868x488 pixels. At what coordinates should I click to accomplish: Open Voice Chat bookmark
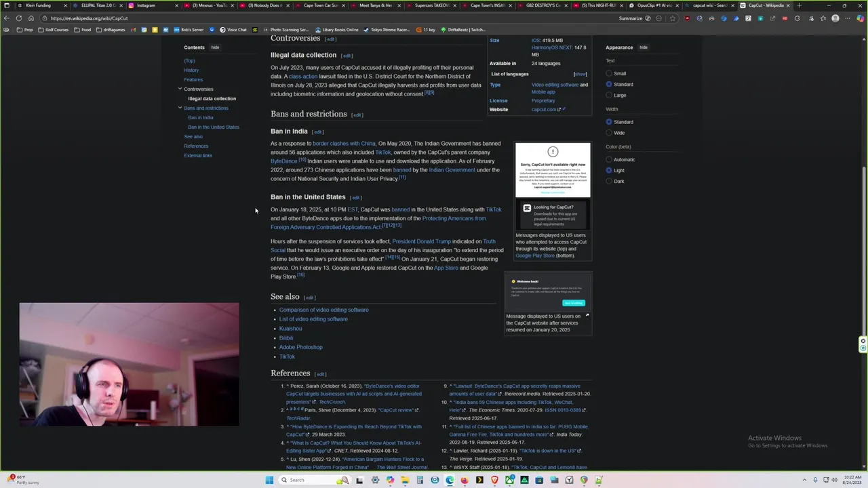pyautogui.click(x=233, y=30)
